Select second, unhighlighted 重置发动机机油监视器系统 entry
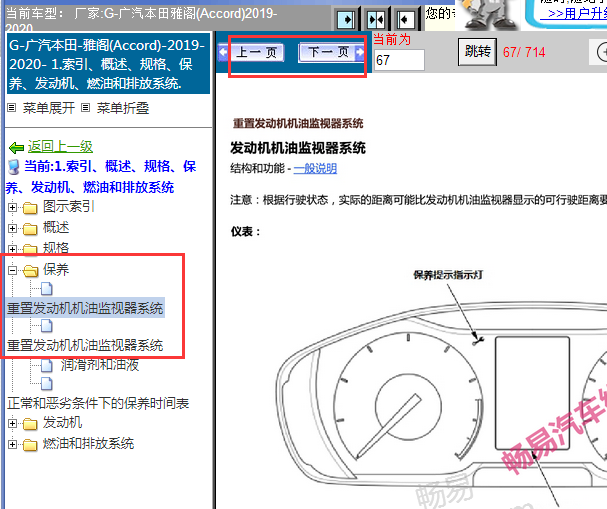Image resolution: width=607 pixels, height=509 pixels. (x=85, y=345)
